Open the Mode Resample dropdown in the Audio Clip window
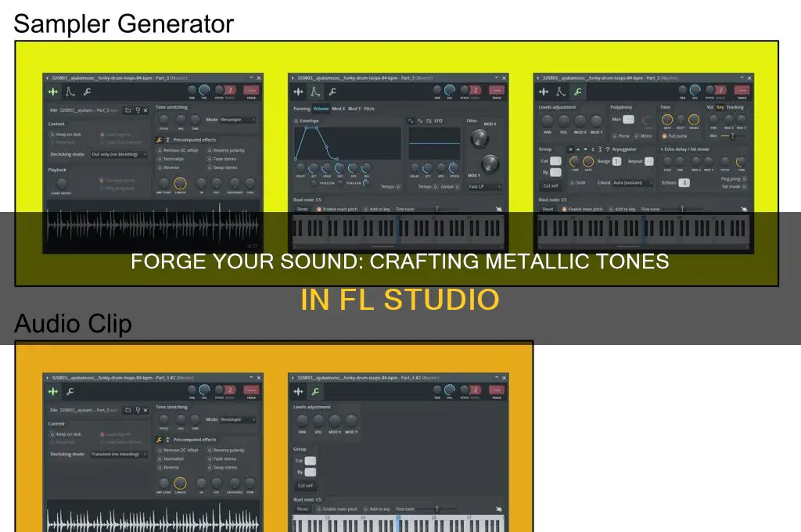Image resolution: width=801 pixels, height=532 pixels. (238, 419)
